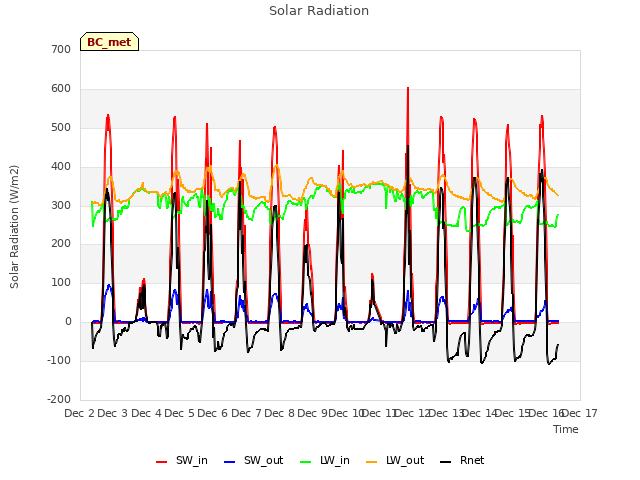Toggle the SW_in legend entry

click(x=182, y=460)
